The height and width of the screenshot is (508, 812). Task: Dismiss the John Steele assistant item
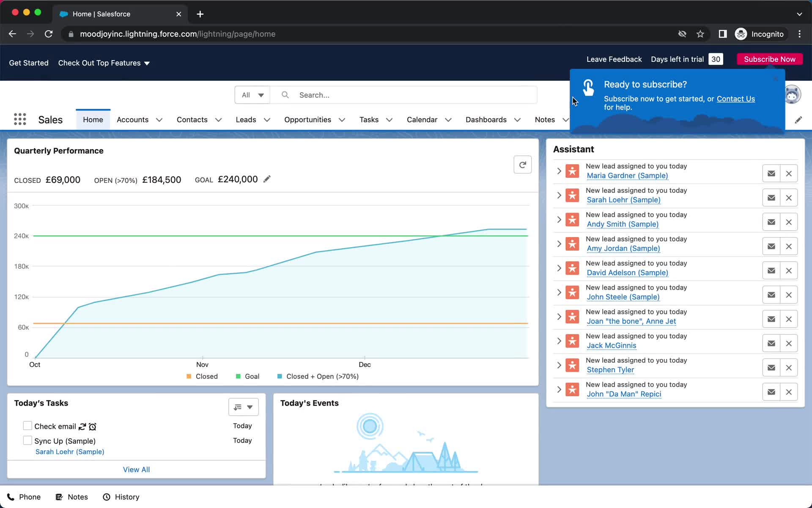pos(789,295)
